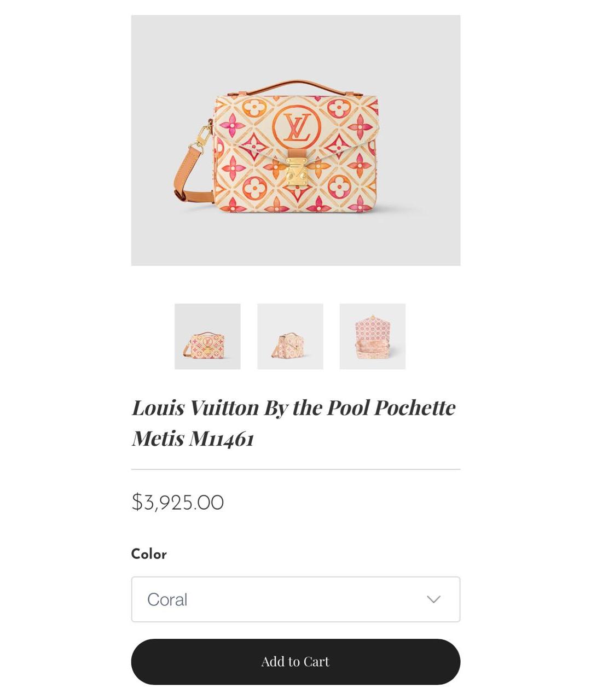Click the Color field label

[x=148, y=554]
